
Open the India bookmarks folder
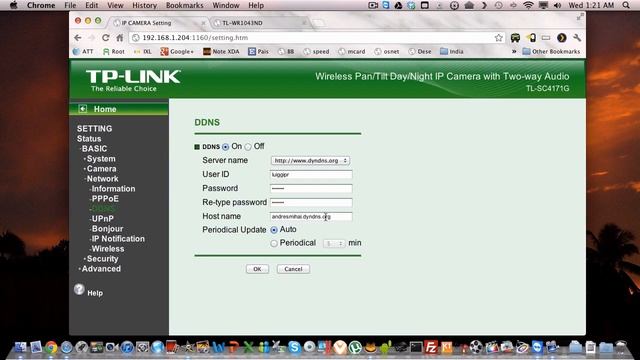click(451, 51)
